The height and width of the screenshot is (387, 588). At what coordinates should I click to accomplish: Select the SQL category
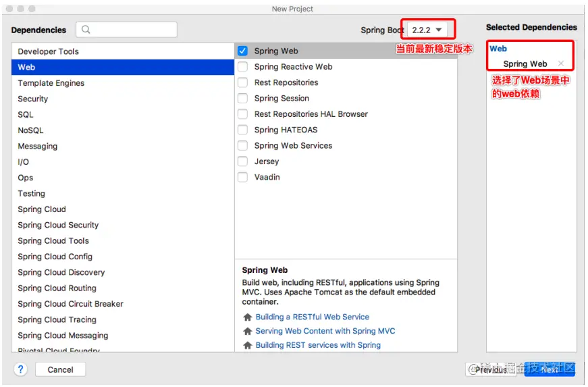click(x=123, y=114)
